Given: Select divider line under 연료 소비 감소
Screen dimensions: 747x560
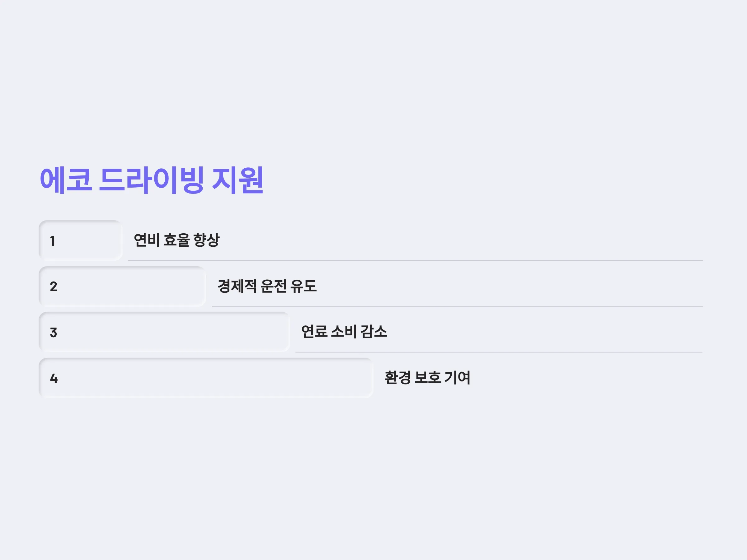Looking at the screenshot, I should [x=499, y=352].
